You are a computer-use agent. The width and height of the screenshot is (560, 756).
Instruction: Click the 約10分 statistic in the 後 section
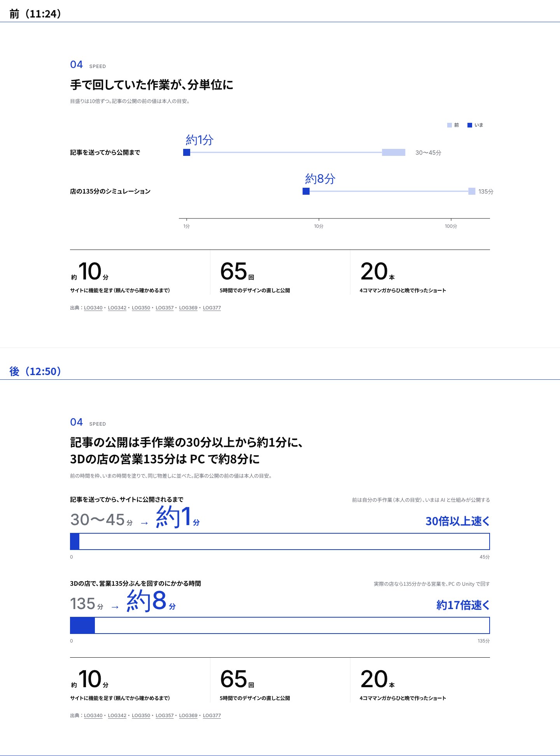[90, 679]
